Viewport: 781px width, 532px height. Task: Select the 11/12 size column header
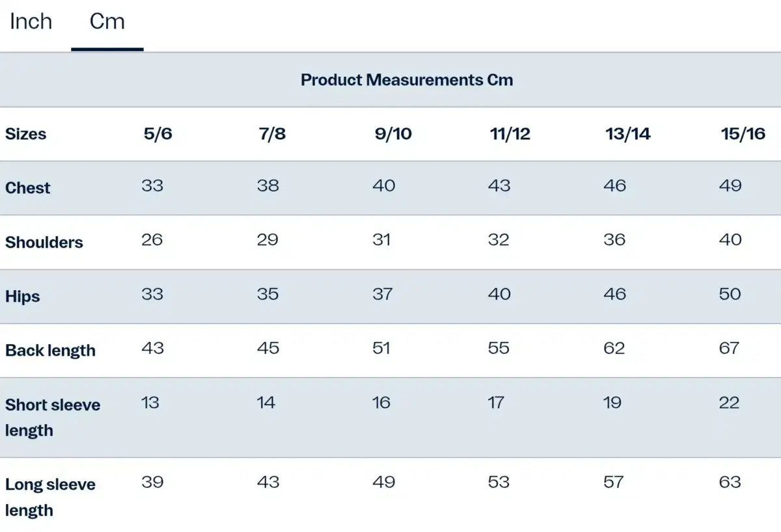pyautogui.click(x=510, y=134)
